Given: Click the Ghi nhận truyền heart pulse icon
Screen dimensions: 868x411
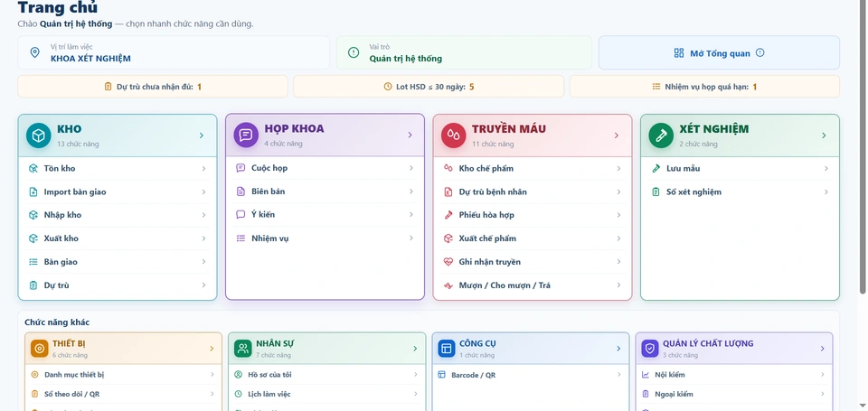Looking at the screenshot, I should pos(448,262).
